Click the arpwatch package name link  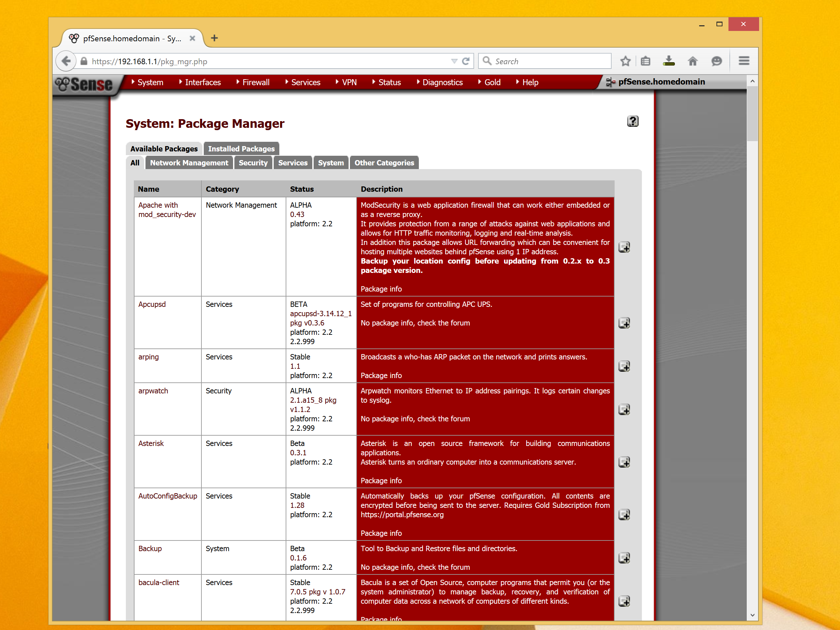153,391
